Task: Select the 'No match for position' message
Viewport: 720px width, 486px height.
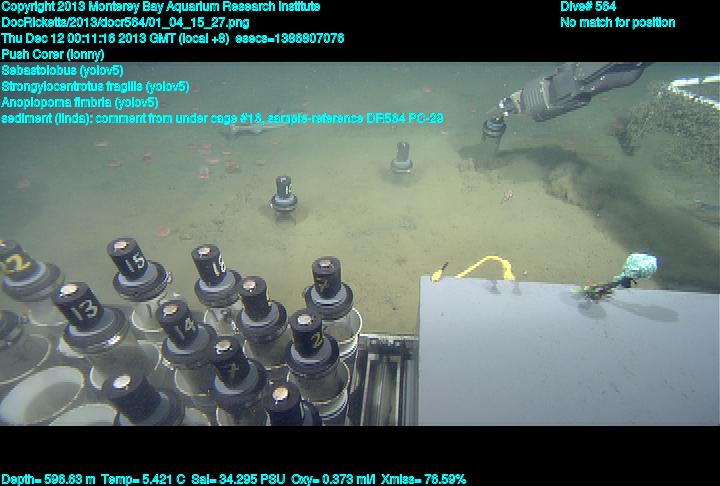Action: point(618,23)
